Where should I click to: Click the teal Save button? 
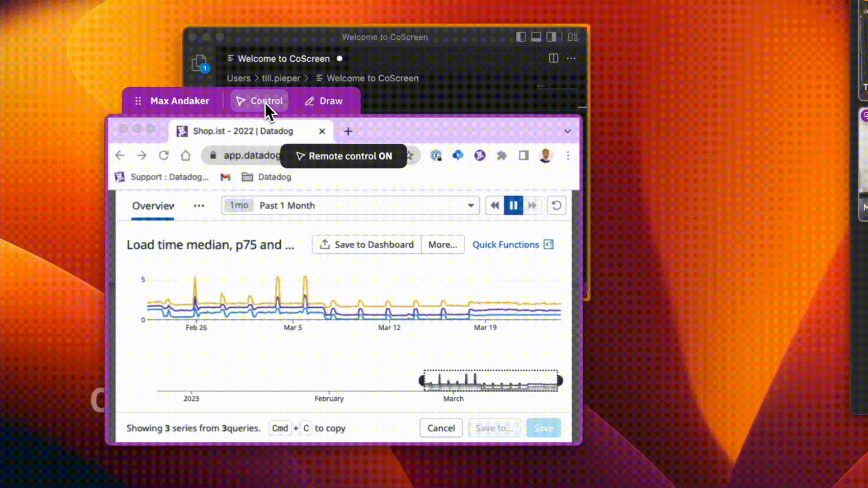pos(543,428)
